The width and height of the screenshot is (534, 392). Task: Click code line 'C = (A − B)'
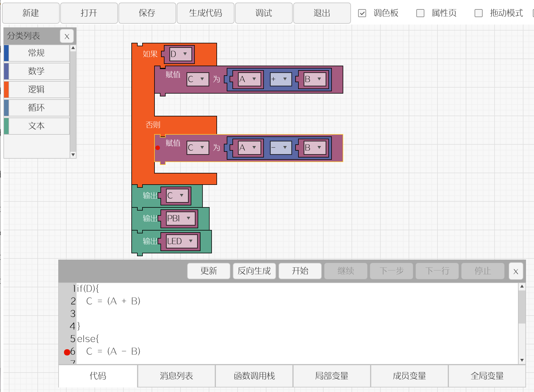coord(113,351)
